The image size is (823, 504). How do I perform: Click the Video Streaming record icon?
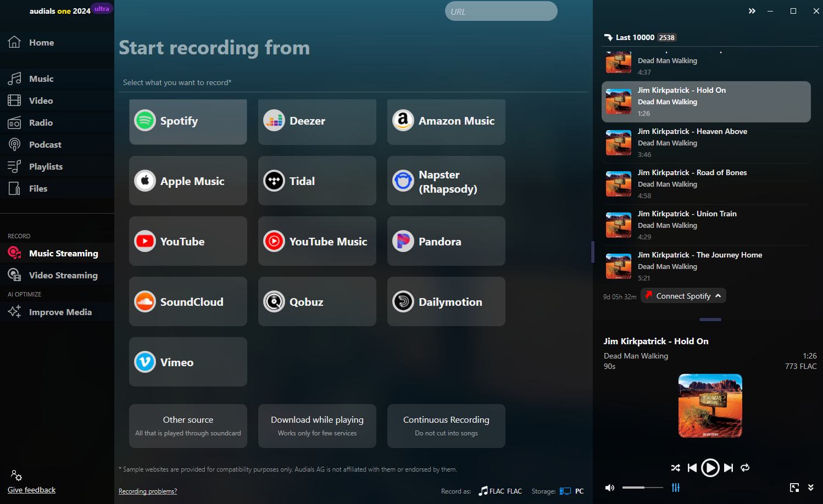point(15,275)
